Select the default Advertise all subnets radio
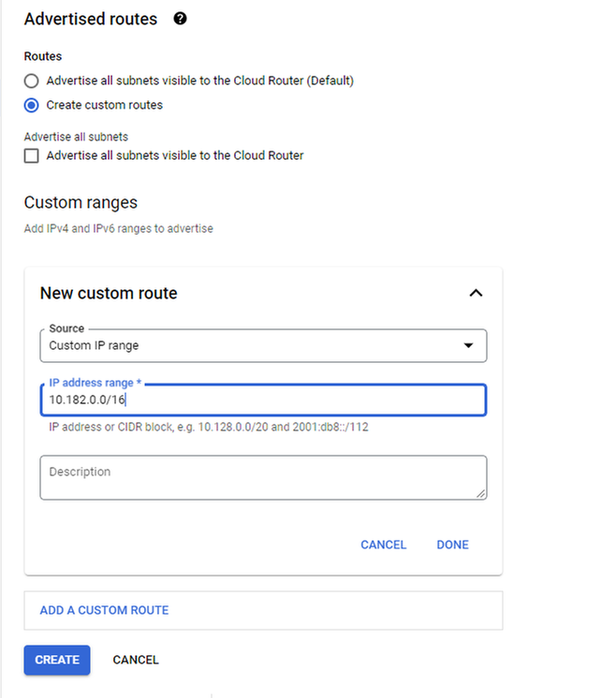 point(32,80)
